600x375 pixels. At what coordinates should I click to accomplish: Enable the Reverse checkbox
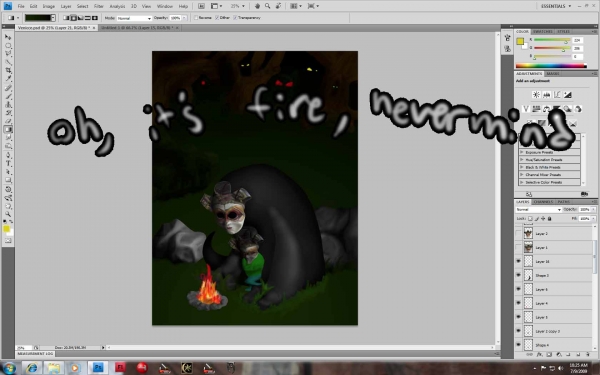[x=196, y=18]
